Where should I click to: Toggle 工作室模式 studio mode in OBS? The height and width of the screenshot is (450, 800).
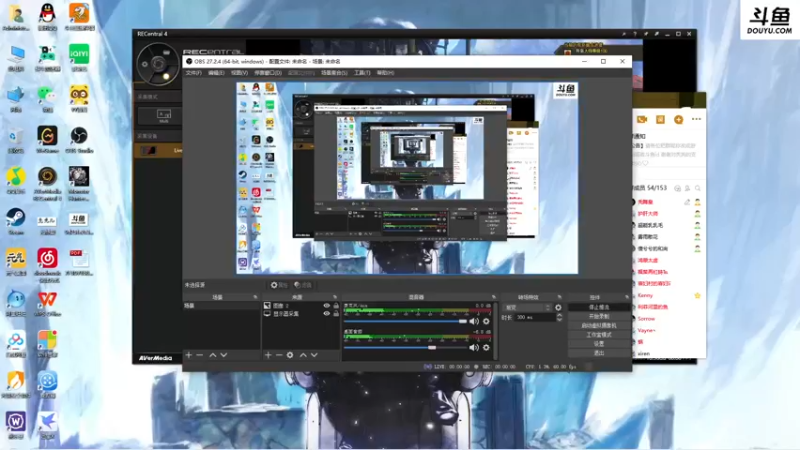pos(598,335)
